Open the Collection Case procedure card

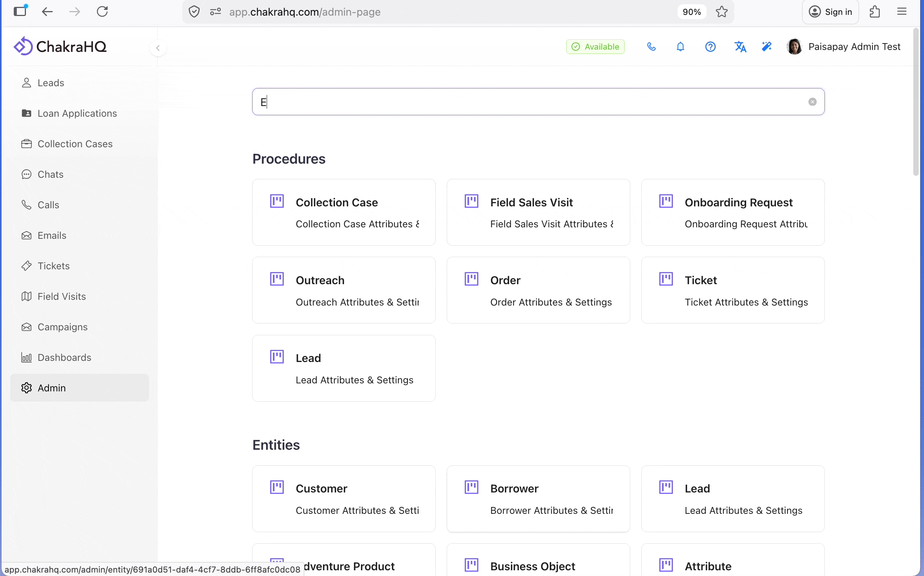343,212
